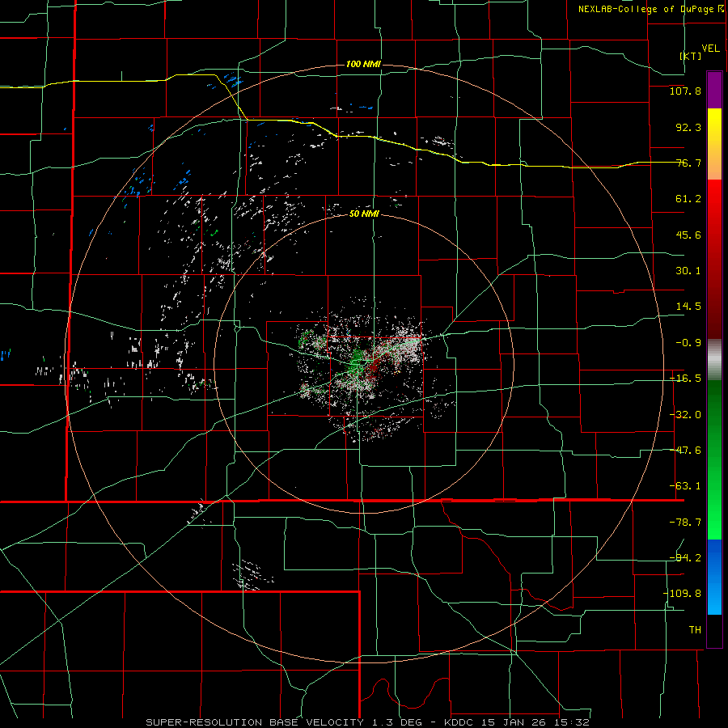Click the -109.8 legend value
Screen dimensions: 728x728
point(682,594)
